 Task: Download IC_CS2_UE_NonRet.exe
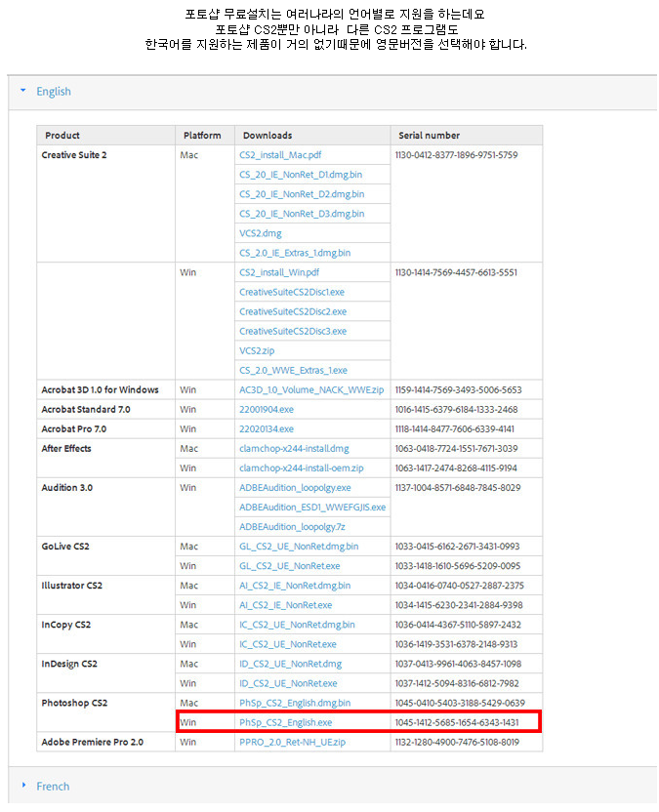pyautogui.click(x=288, y=645)
